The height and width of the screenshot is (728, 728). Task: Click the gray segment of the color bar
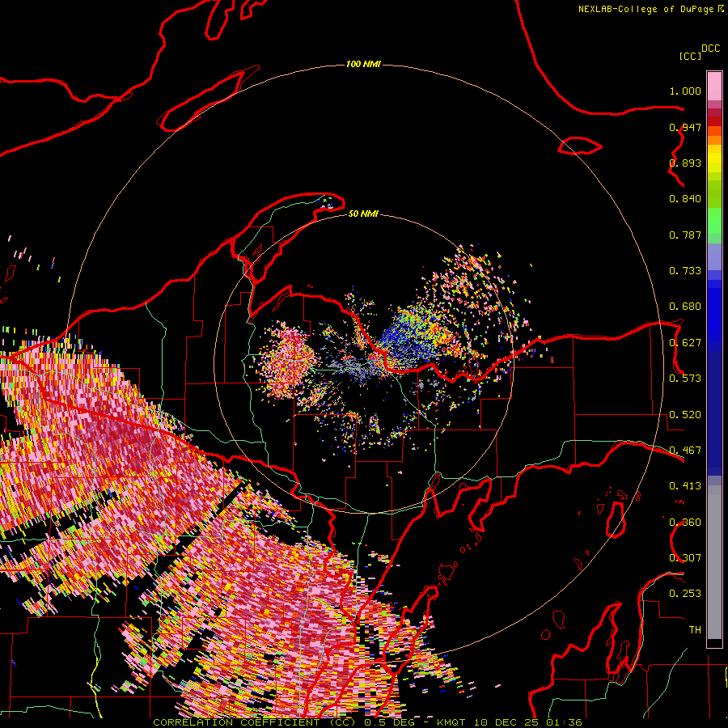714,562
